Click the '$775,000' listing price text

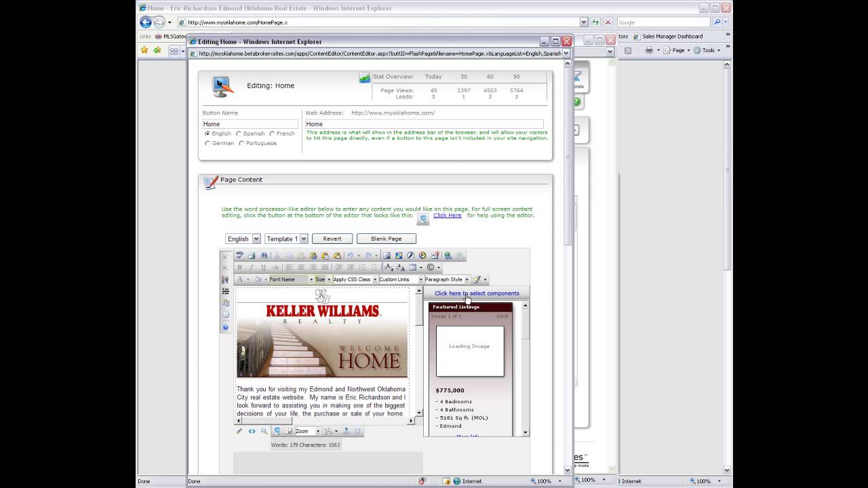(450, 390)
